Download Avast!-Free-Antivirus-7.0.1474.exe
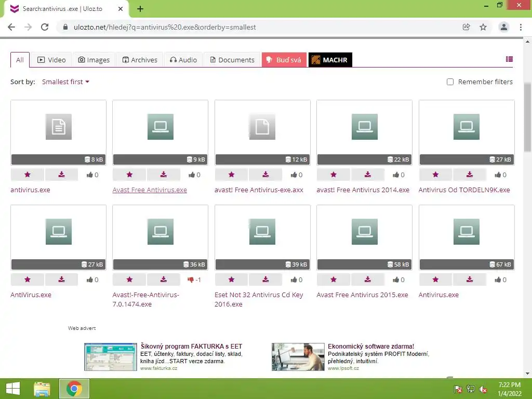This screenshot has width=532, height=399. pos(164,279)
